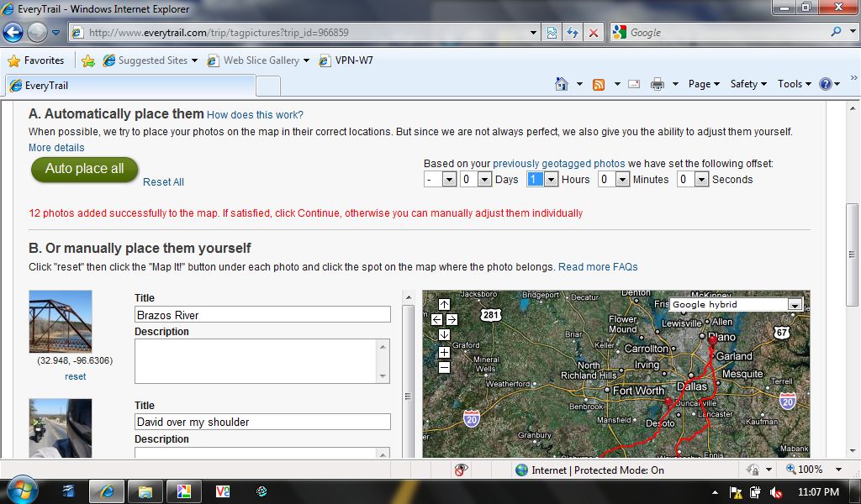Image resolution: width=861 pixels, height=504 pixels.
Task: Click the Read Mail envelope icon
Action: [x=634, y=84]
